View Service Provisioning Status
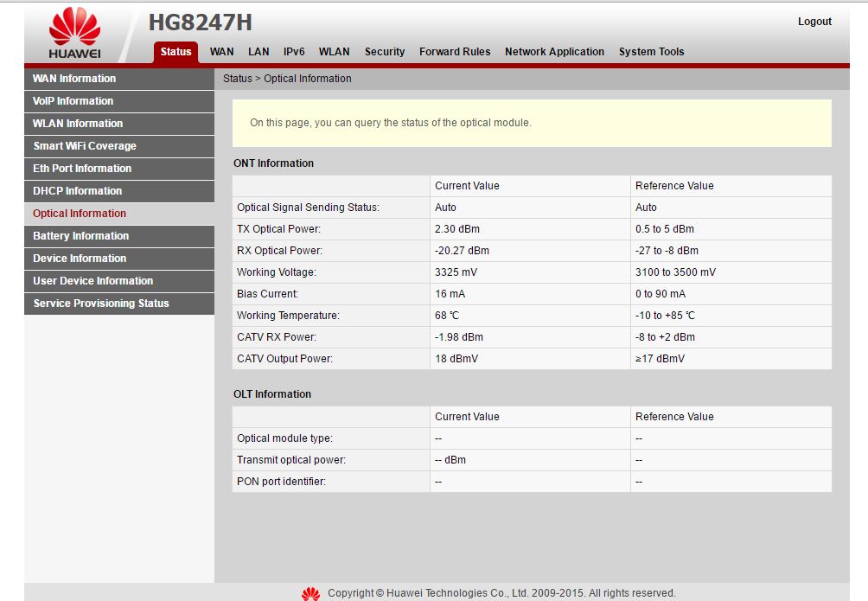Image resolution: width=868 pixels, height=601 pixels. (x=119, y=304)
